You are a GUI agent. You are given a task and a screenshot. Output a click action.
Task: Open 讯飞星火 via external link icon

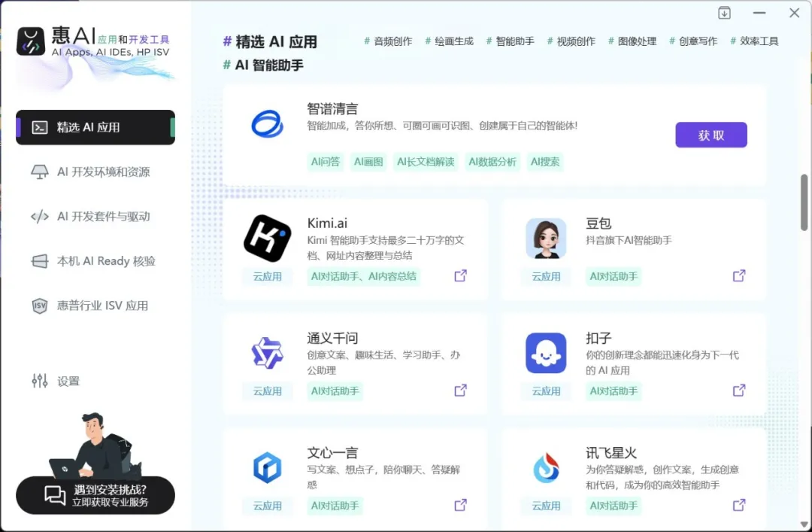coord(739,505)
